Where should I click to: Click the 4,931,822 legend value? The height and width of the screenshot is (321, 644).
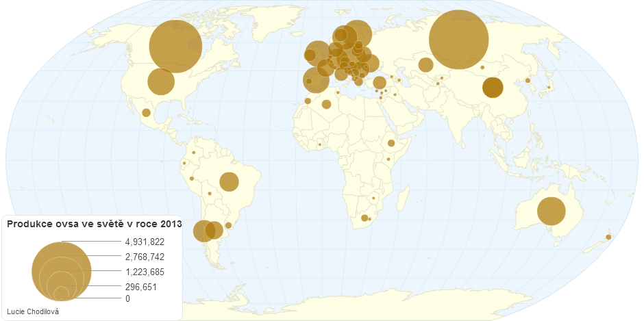pyautogui.click(x=145, y=242)
